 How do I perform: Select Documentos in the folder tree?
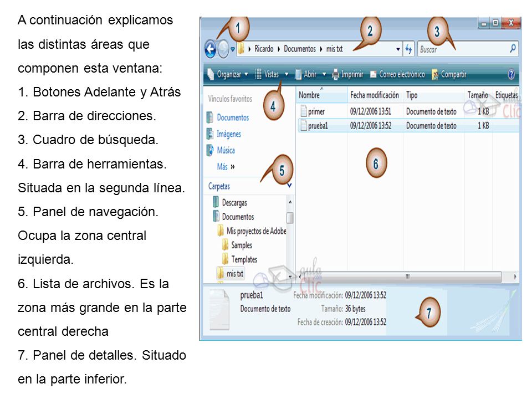[x=238, y=217]
